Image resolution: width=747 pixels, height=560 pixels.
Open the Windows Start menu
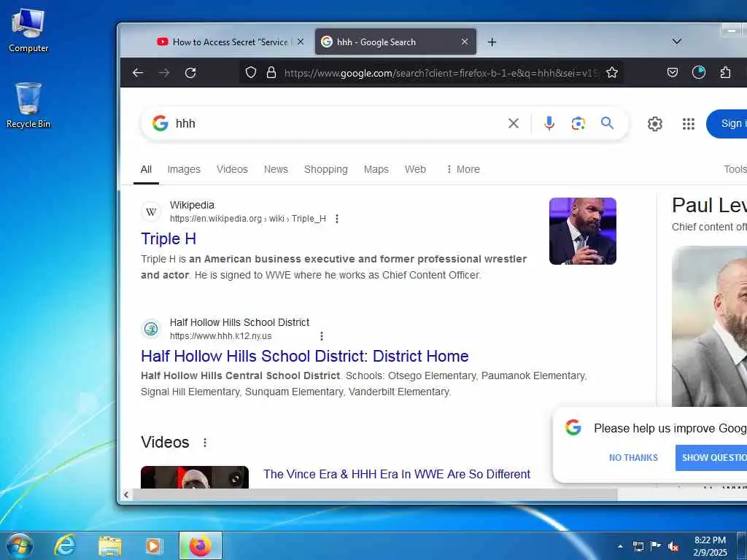click(x=20, y=545)
